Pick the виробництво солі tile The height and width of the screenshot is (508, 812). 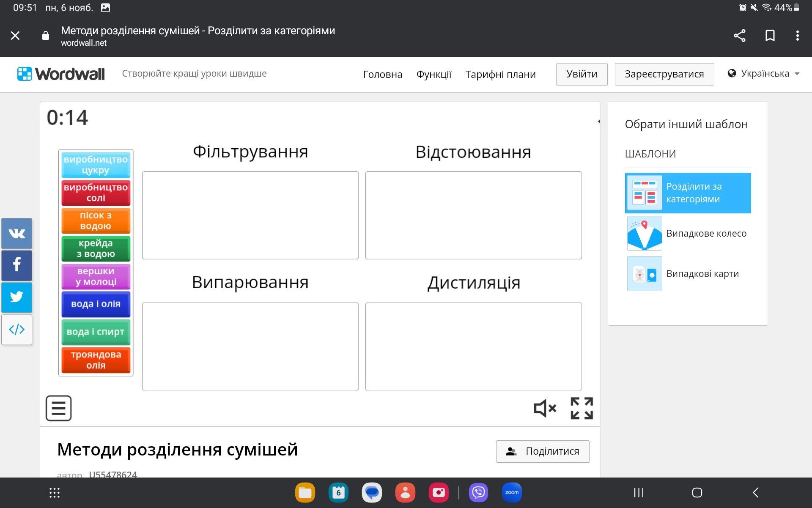point(96,193)
